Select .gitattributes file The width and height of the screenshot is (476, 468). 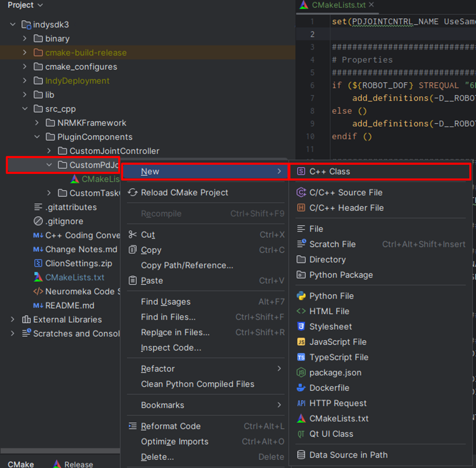(x=71, y=207)
